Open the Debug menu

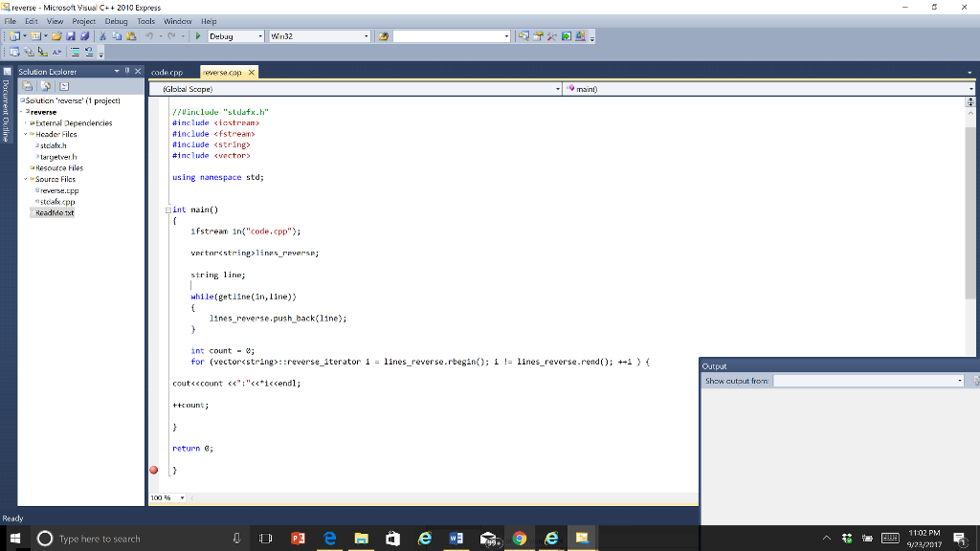(x=116, y=21)
